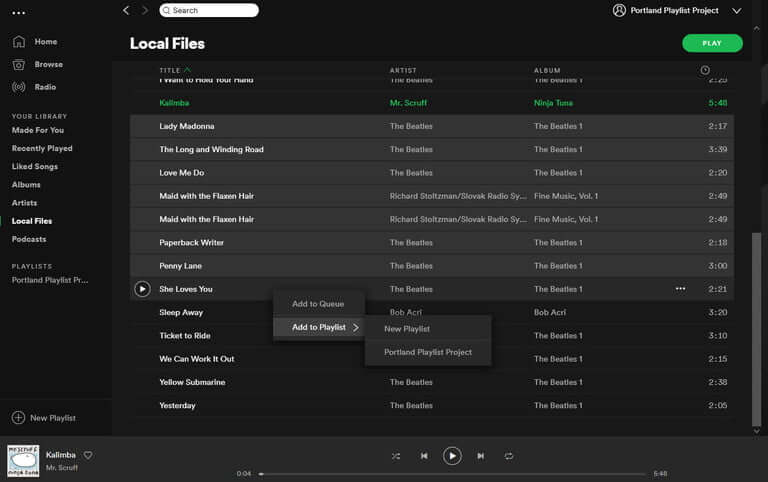The height and width of the screenshot is (482, 768).
Task: Open Artists in library
Action: coord(24,203)
